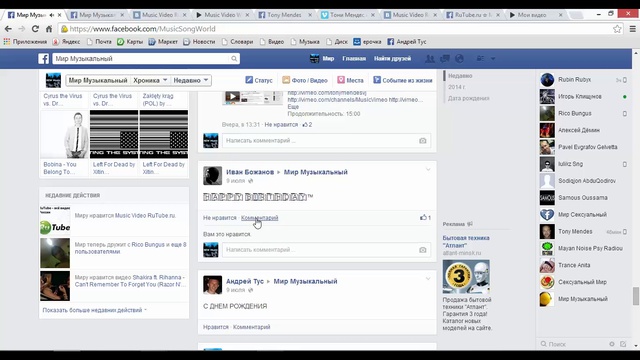Switch to RuTube.ru browser tab
This screenshot has height=360, width=640.
tap(472, 15)
